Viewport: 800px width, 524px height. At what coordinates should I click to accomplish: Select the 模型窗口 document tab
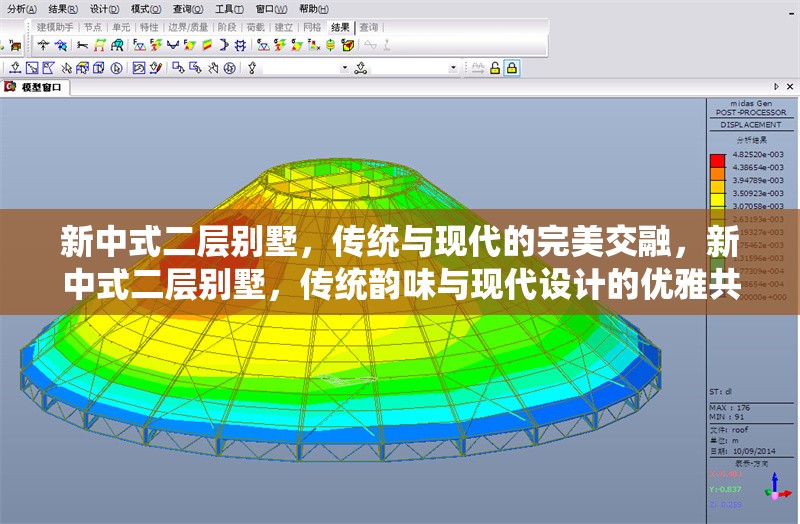tap(37, 87)
